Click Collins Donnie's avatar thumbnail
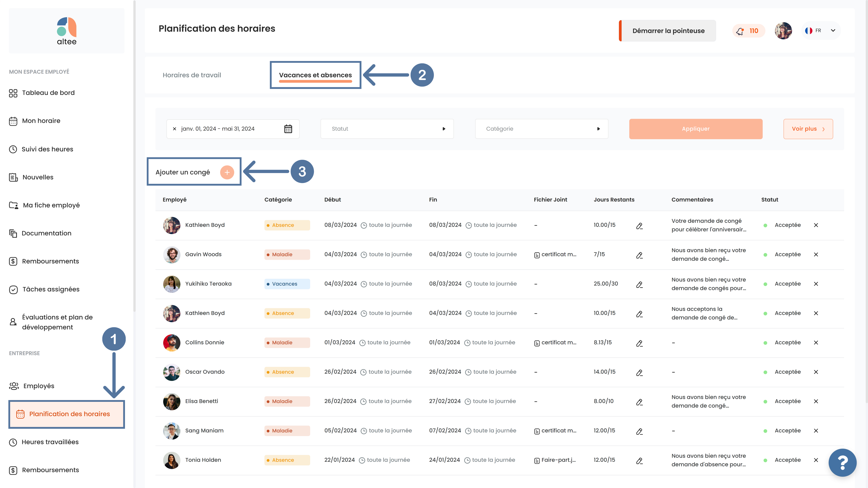This screenshot has height=488, width=868. (172, 343)
